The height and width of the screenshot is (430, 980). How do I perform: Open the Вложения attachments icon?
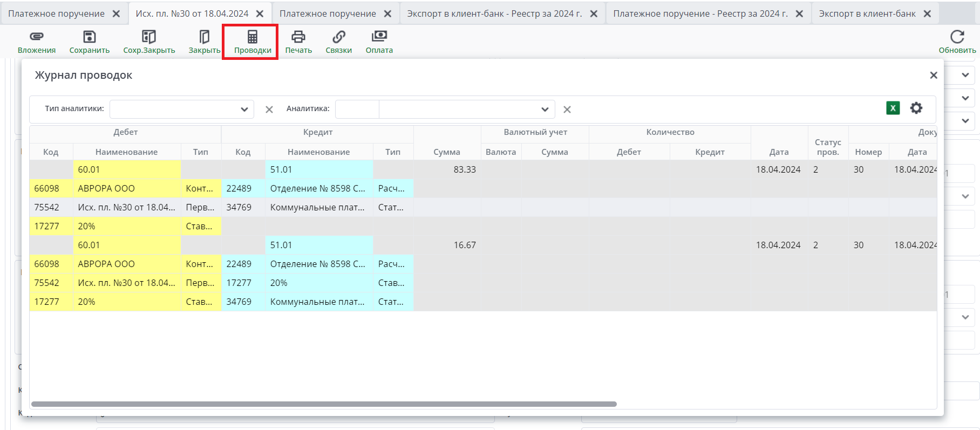tap(36, 37)
